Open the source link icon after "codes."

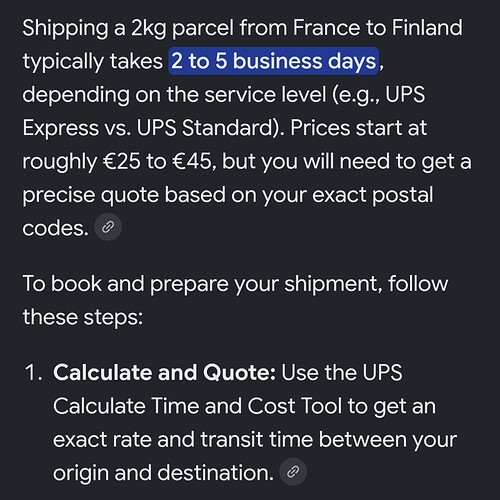point(108,227)
